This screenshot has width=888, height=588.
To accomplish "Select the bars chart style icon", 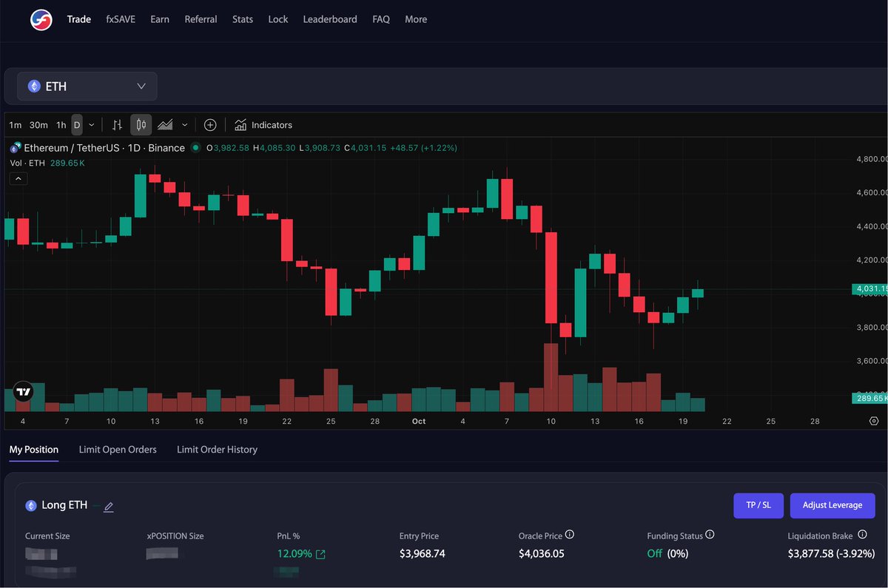I will (x=117, y=125).
